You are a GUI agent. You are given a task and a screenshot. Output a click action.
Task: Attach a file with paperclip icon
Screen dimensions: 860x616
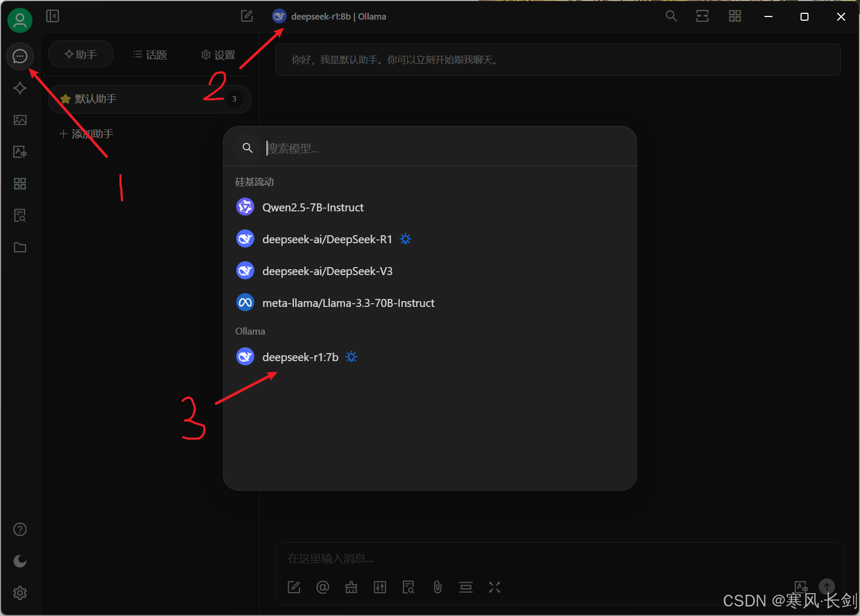tap(437, 587)
